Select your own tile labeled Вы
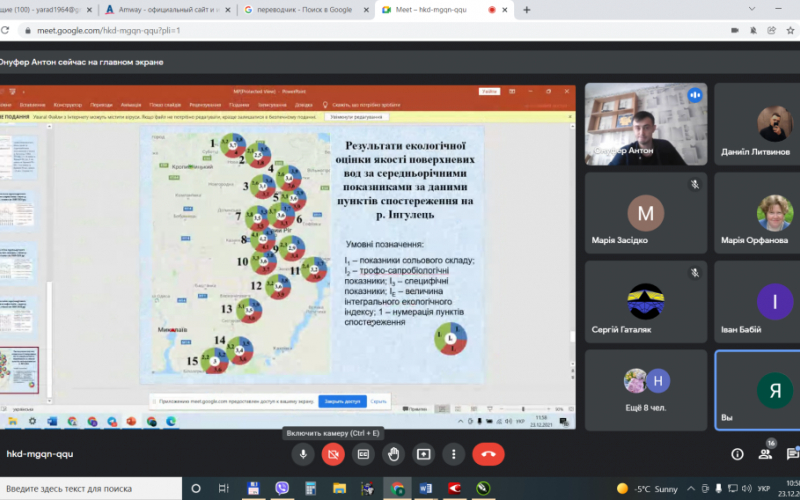This screenshot has height=500, width=800. click(x=758, y=390)
